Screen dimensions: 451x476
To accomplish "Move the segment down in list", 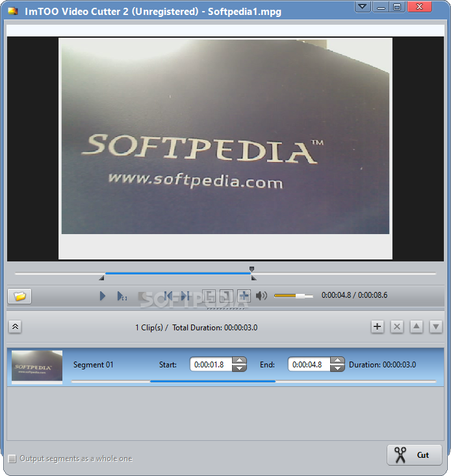I will tap(436, 326).
